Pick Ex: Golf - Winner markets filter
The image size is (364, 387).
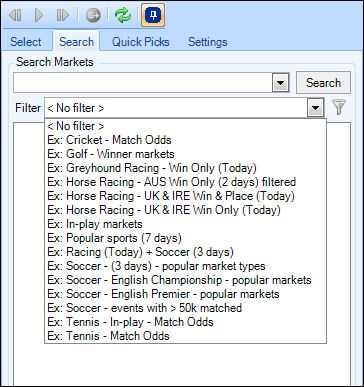click(185, 154)
